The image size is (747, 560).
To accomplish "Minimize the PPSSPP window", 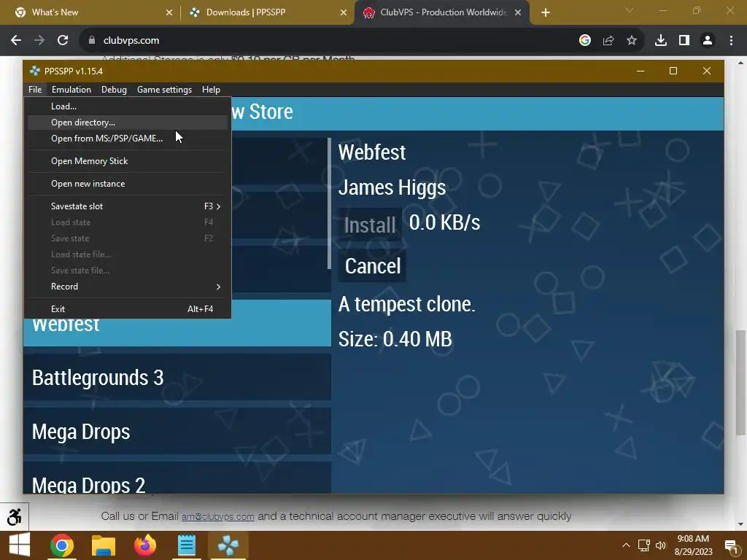I will pyautogui.click(x=640, y=71).
